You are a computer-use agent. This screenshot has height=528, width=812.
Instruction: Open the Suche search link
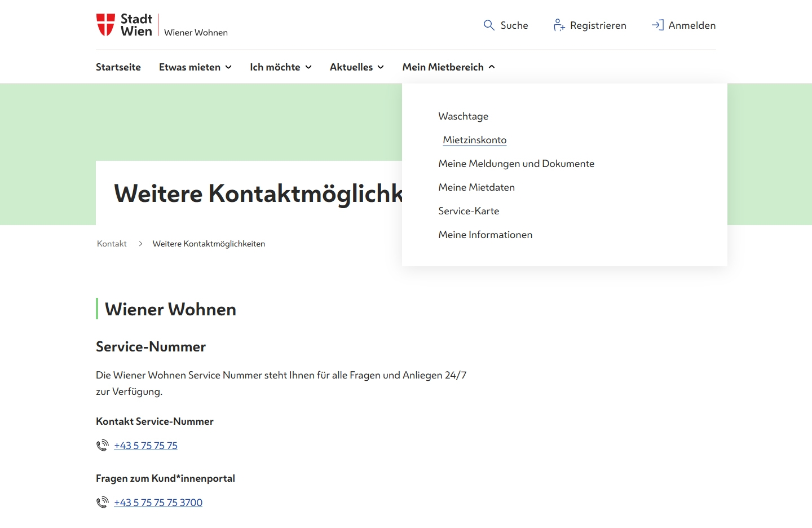[506, 25]
